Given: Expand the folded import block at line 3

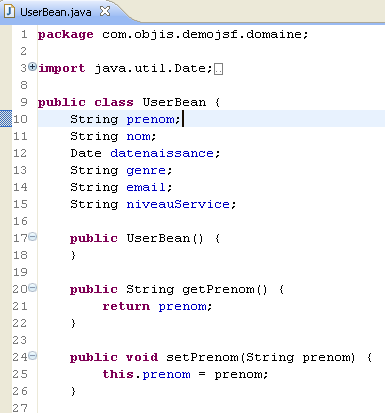Looking at the screenshot, I should [x=32, y=67].
